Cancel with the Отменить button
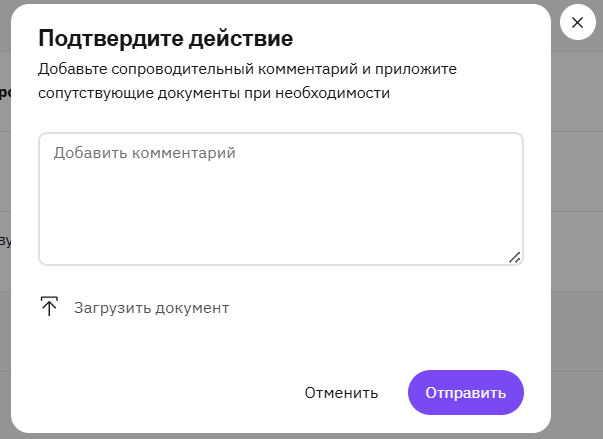This screenshot has height=439, width=603. pyautogui.click(x=341, y=393)
